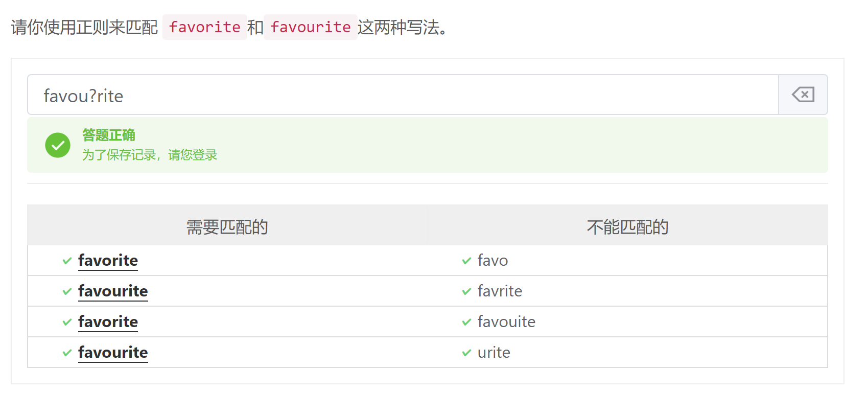Click the 为了保存记录，请您登录 login prompt

click(150, 155)
